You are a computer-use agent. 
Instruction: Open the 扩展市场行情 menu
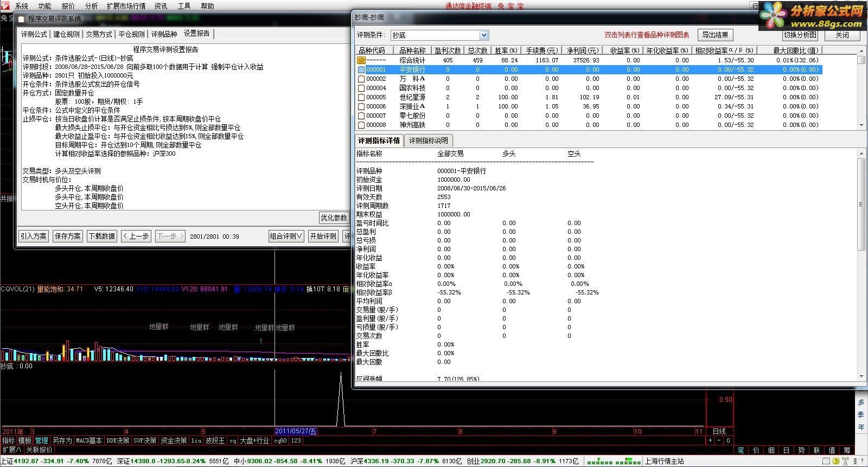[126, 6]
